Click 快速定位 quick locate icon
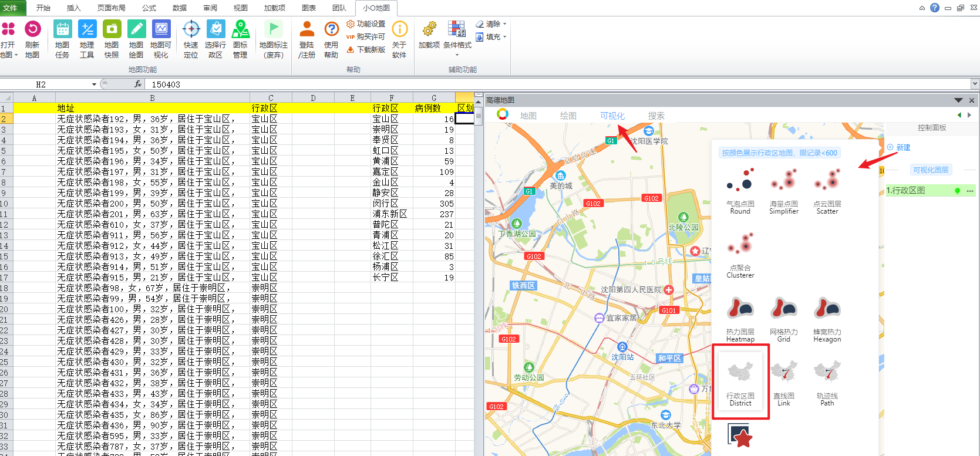980x456 pixels. (x=191, y=39)
